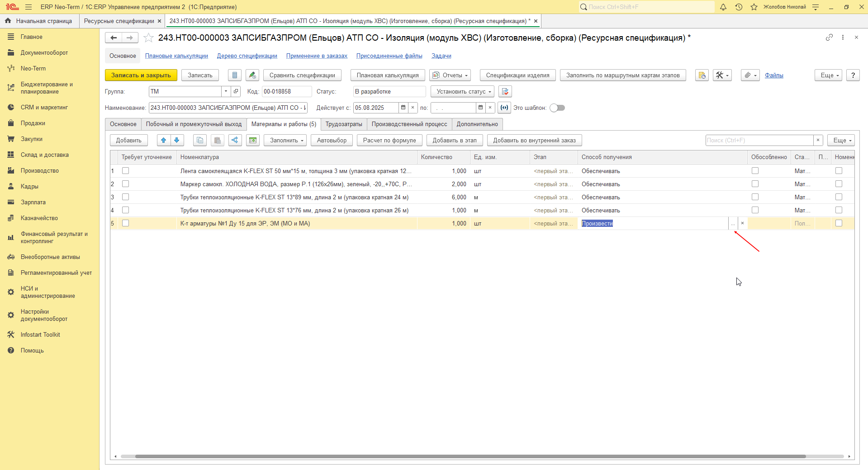This screenshot has height=470, width=868.
Task: Open selection ellipsis for Произвести cell
Action: pyautogui.click(x=733, y=223)
